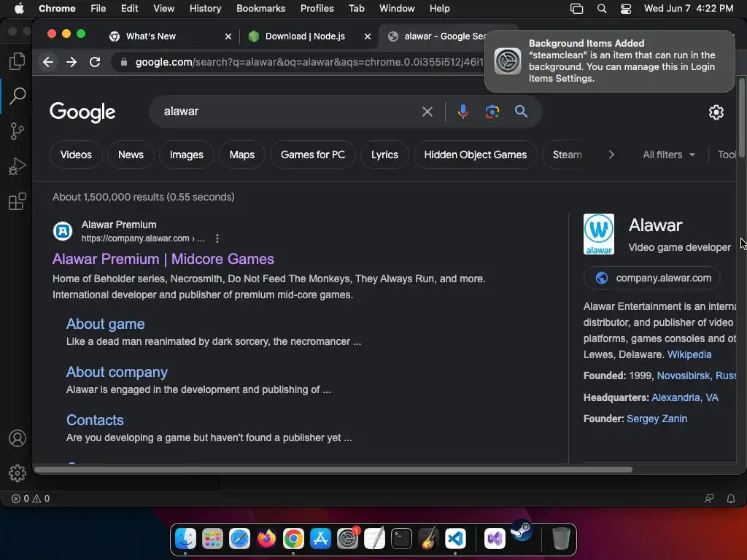Click Sergey Zanin founder link
Viewport: 747px width, 560px height.
(x=657, y=419)
